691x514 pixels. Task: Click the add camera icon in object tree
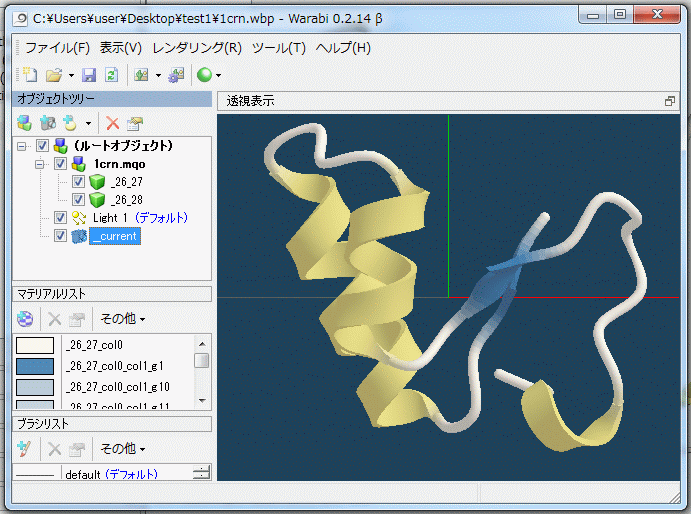point(47,123)
